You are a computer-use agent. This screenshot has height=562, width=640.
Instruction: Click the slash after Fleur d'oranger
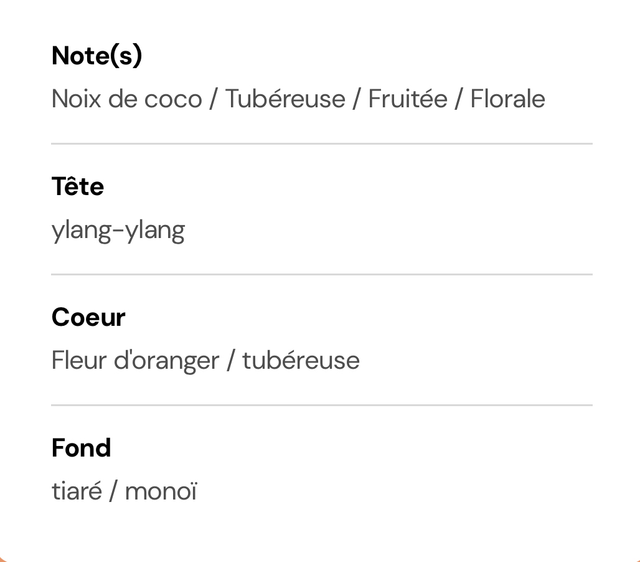pos(231,361)
